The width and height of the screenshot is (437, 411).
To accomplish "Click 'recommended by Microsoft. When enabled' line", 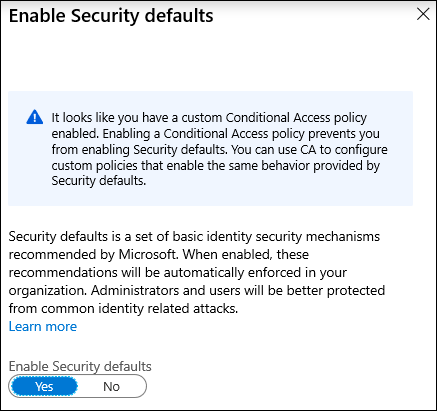I will (159, 255).
